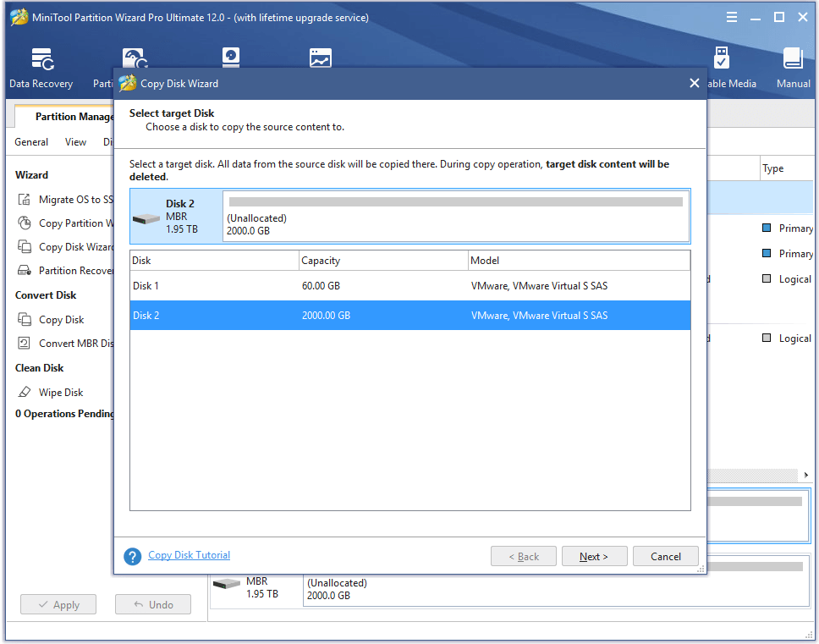
Task: Open the hamburger menu in title bar
Action: coord(731,17)
